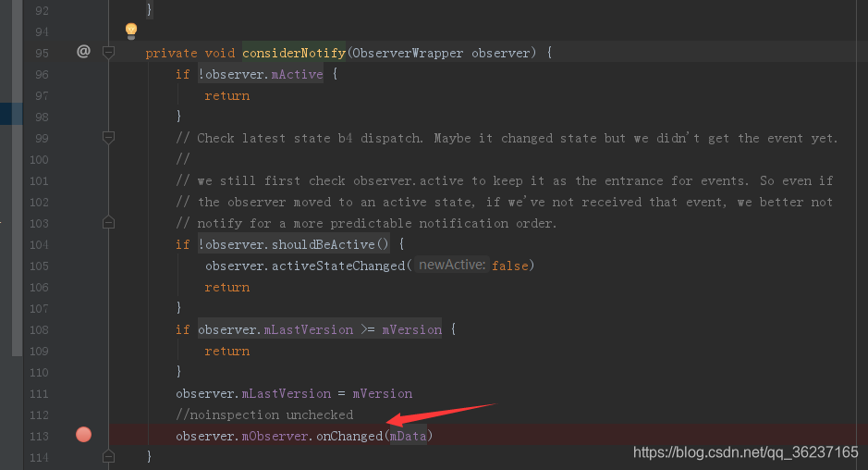Image resolution: width=868 pixels, height=470 pixels.
Task: Click onChanged on line 113
Action: click(x=349, y=436)
